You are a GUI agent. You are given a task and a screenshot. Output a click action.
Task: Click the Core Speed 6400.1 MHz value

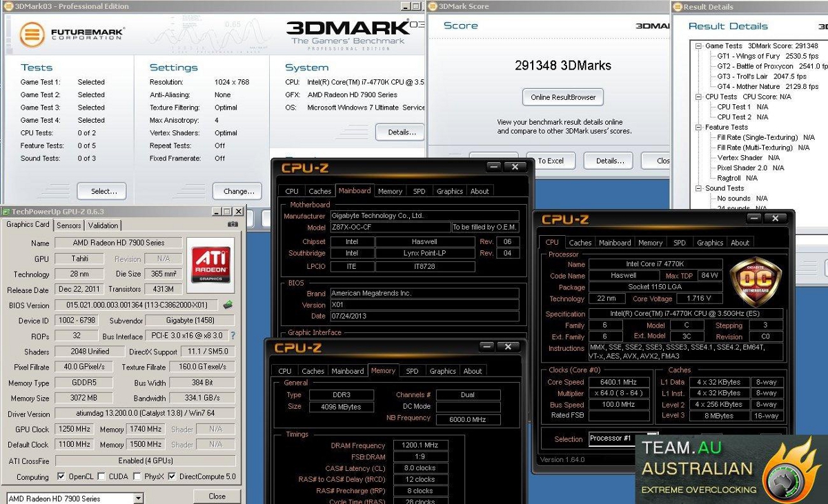click(618, 382)
